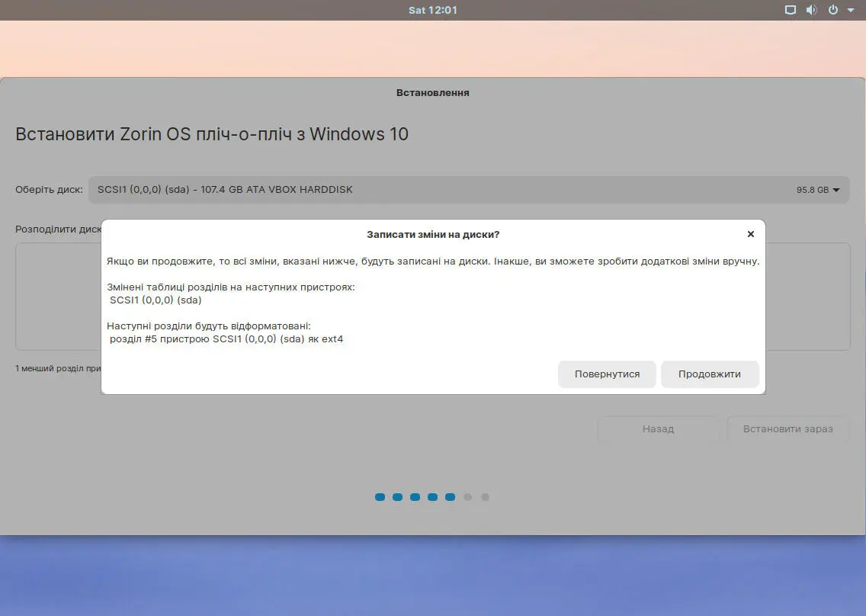Viewport: 866px width, 616px height.
Task: Click the power icon in top bar
Action: 833,10
